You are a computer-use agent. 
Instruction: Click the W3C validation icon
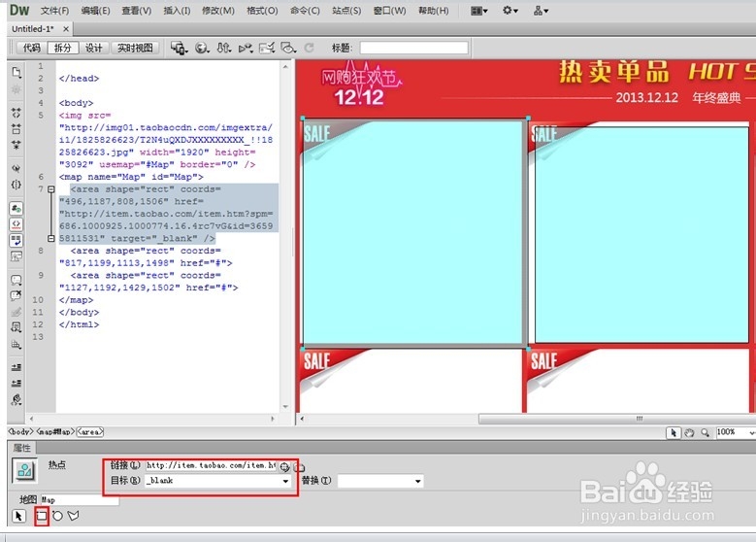(x=246, y=48)
